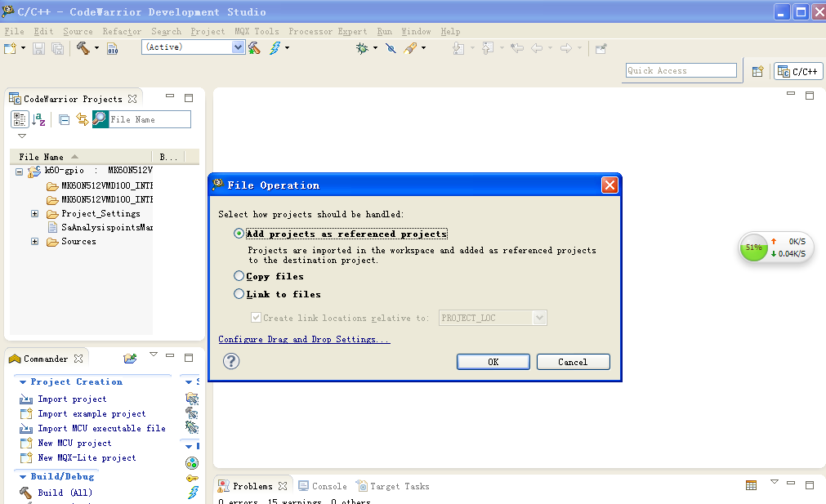Click the colored circles icon in Commander
This screenshot has height=504, width=826.
point(192,463)
